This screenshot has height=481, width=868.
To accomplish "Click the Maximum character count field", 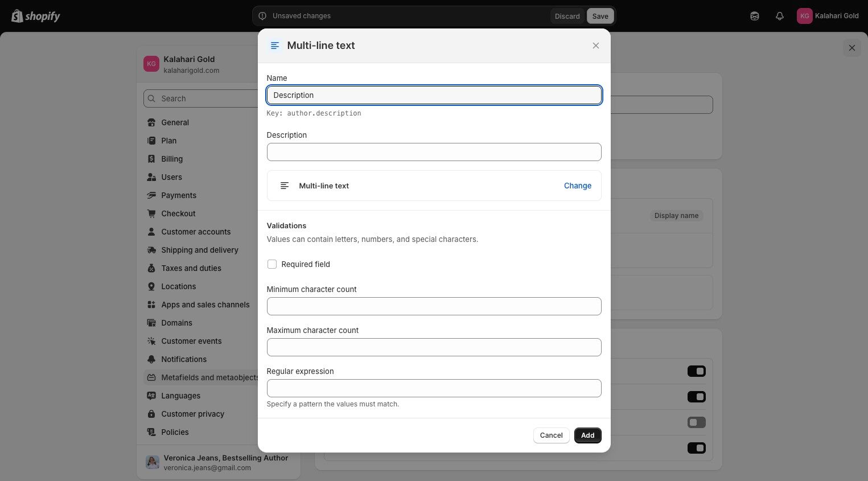I will tap(434, 347).
